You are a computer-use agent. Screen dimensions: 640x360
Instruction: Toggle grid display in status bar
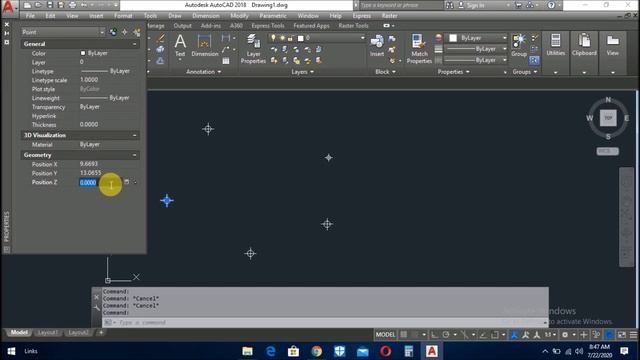point(404,335)
